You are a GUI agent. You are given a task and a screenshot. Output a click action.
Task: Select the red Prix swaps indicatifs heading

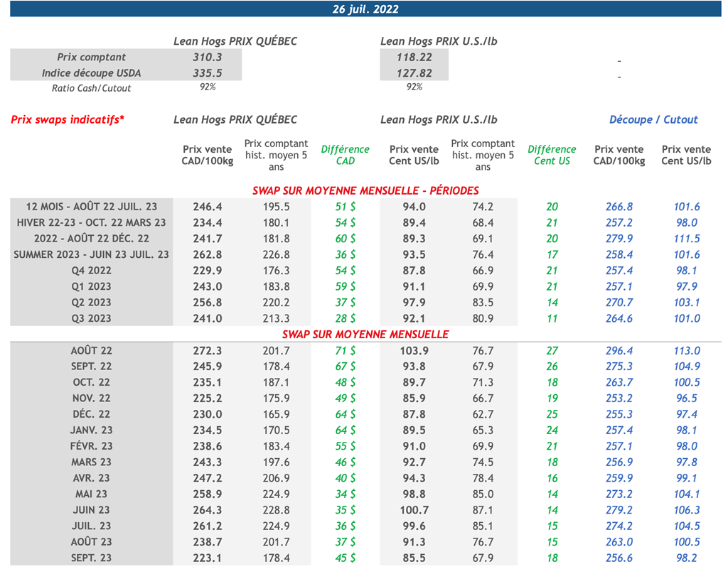tap(68, 119)
